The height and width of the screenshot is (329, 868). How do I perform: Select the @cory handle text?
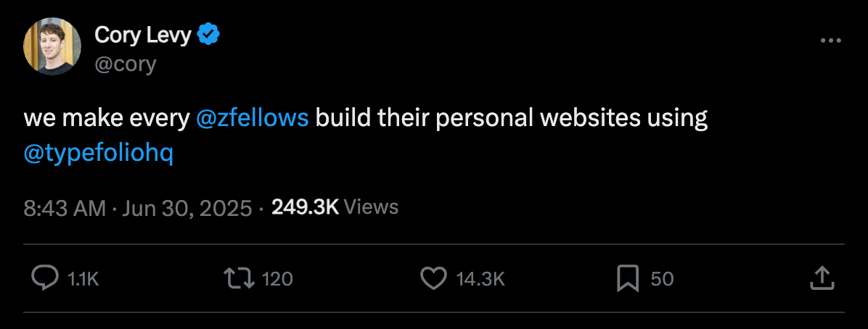[125, 64]
